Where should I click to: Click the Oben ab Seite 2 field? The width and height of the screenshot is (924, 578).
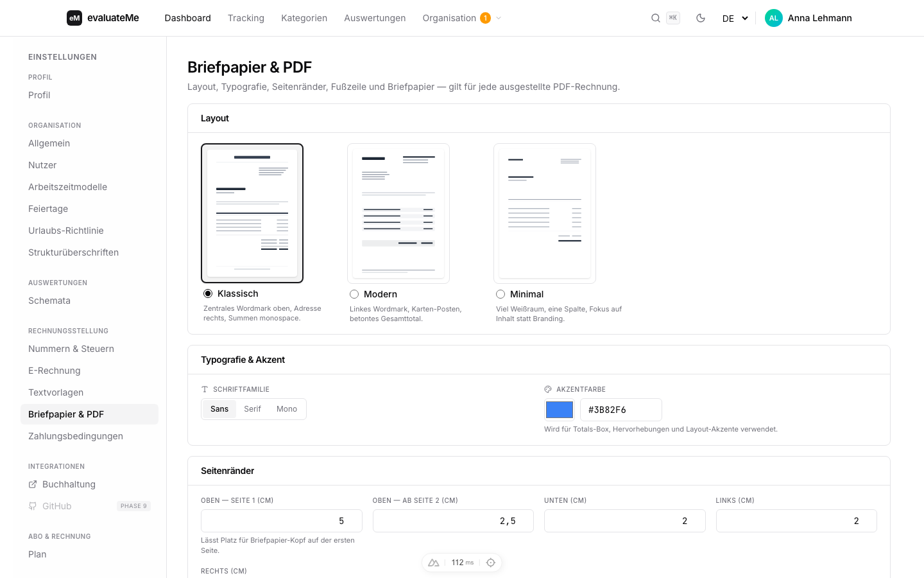453,521
